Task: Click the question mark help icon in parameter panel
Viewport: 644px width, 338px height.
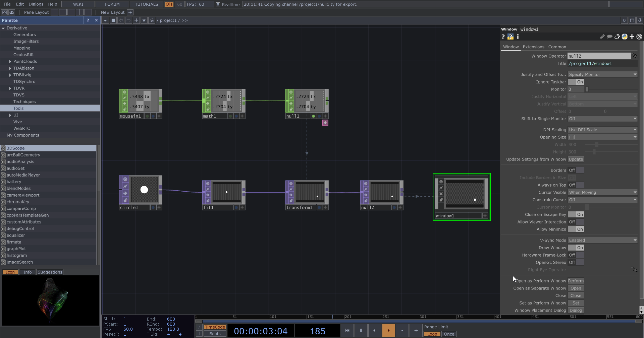Action: click(x=503, y=37)
